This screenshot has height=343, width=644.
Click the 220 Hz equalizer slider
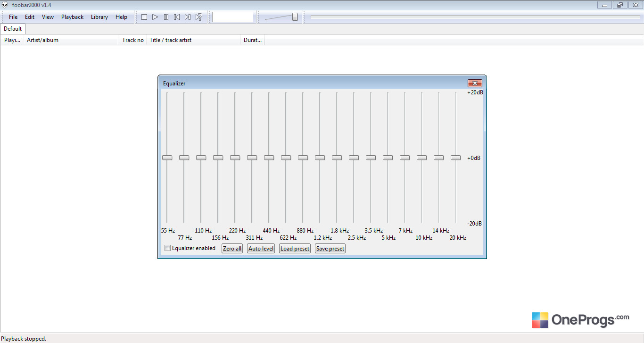point(235,158)
